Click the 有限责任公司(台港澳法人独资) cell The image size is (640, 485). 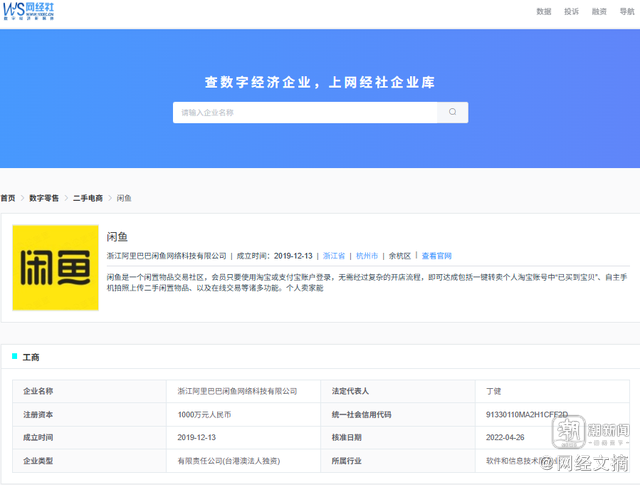coord(243,461)
